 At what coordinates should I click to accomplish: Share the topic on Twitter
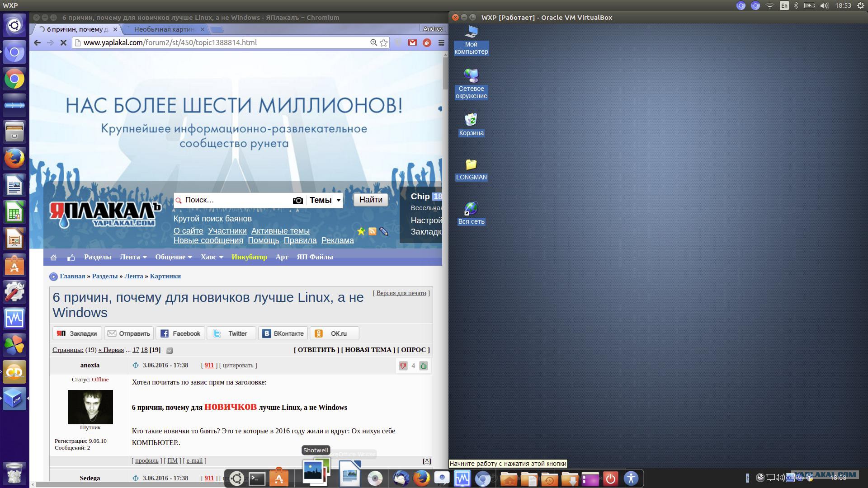[231, 333]
